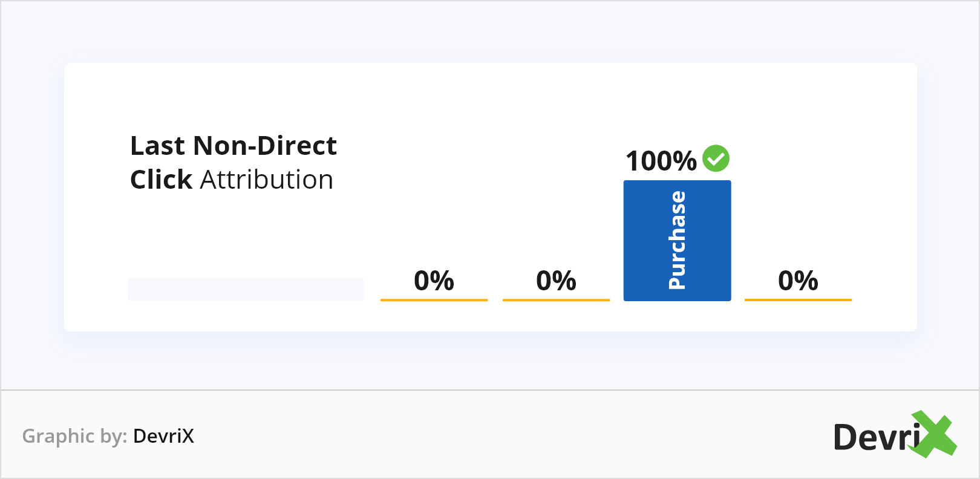Click orange underline beneath rightmost 0%
The image size is (980, 479).
(798, 299)
